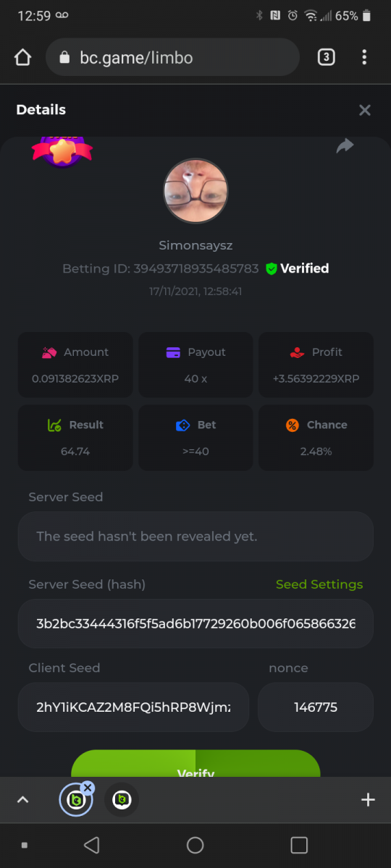The height and width of the screenshot is (868, 391).
Task: Open Simonsaysz profile avatar
Action: tap(195, 191)
